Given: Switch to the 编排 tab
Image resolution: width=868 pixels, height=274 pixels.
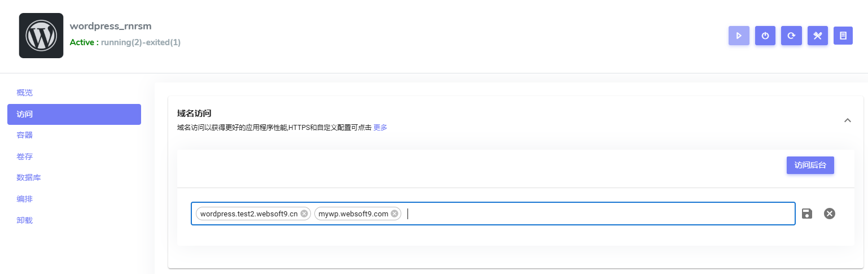Looking at the screenshot, I should click(x=25, y=199).
